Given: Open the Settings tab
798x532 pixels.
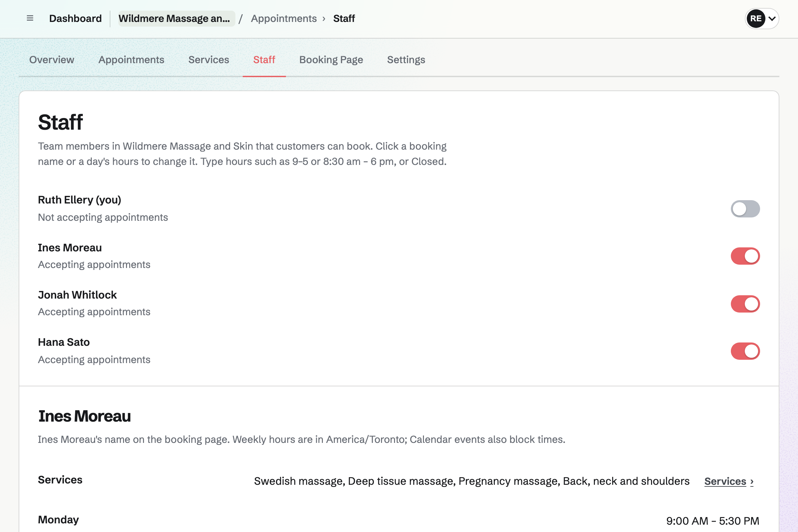Looking at the screenshot, I should (x=406, y=60).
